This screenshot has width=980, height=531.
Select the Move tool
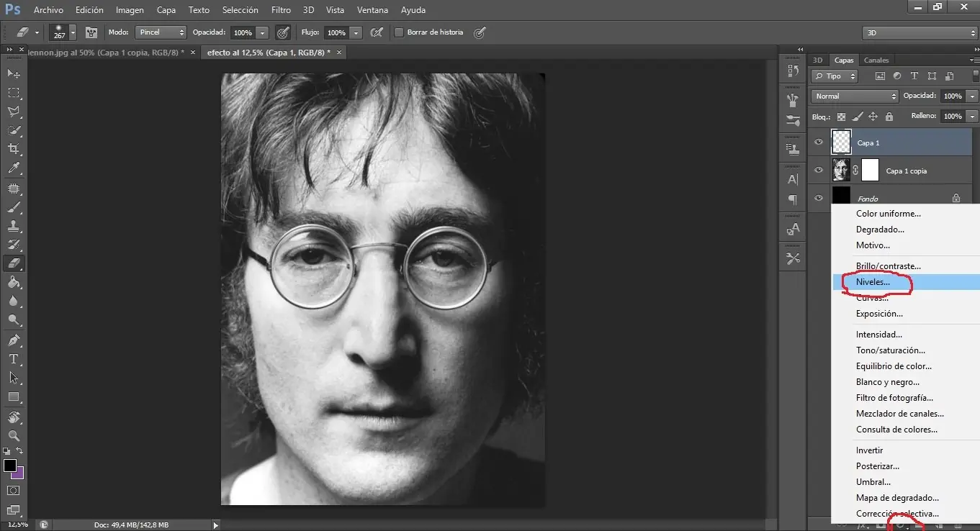pos(14,74)
